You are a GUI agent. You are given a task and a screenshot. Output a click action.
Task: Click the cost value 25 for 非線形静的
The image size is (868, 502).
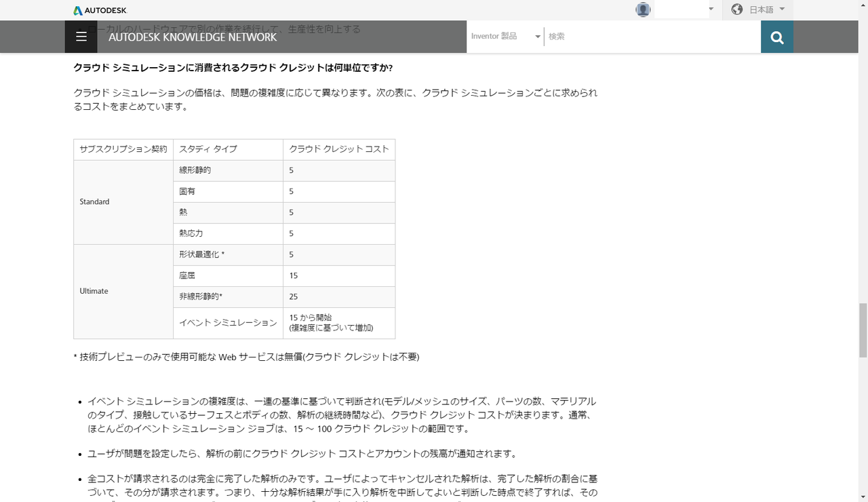339,296
